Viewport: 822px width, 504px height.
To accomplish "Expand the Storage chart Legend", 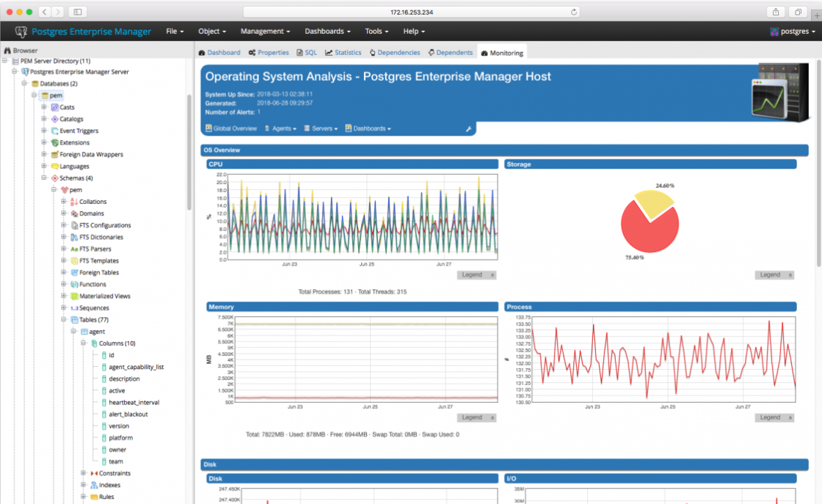I will point(774,275).
